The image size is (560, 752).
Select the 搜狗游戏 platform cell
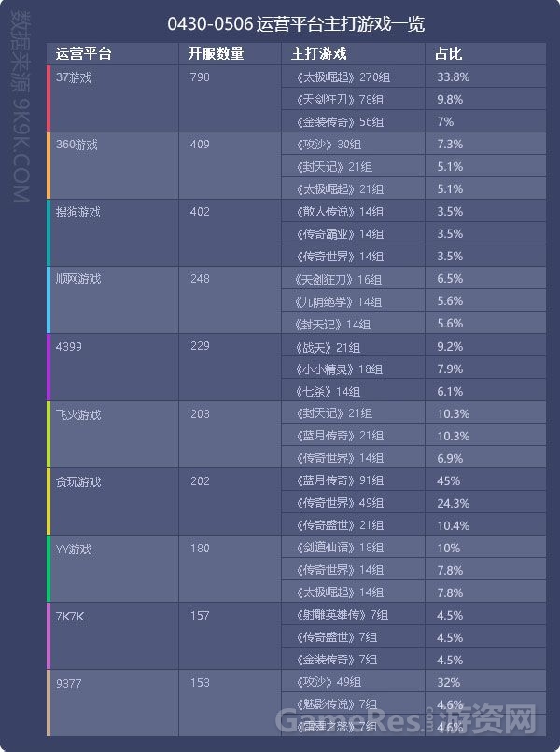tap(114, 232)
